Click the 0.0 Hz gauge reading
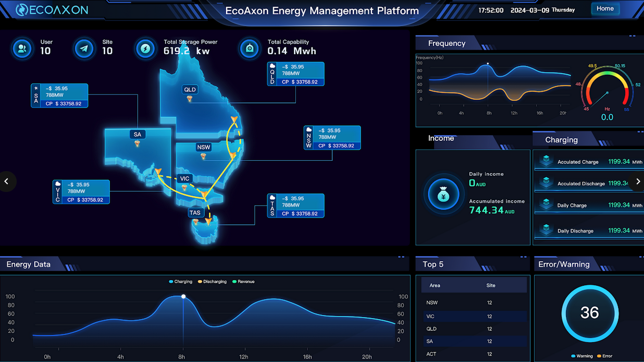Screen dimensions: 644x362 click(x=608, y=117)
